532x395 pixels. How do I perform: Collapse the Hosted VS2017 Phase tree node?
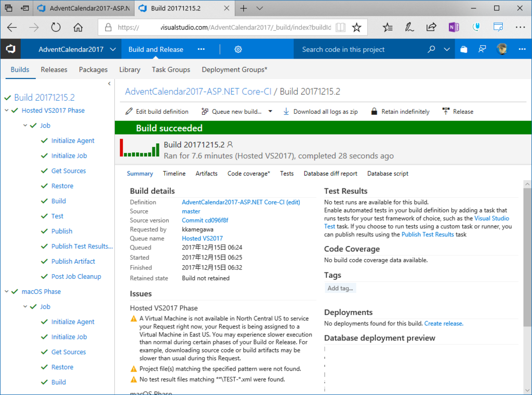pyautogui.click(x=6, y=111)
